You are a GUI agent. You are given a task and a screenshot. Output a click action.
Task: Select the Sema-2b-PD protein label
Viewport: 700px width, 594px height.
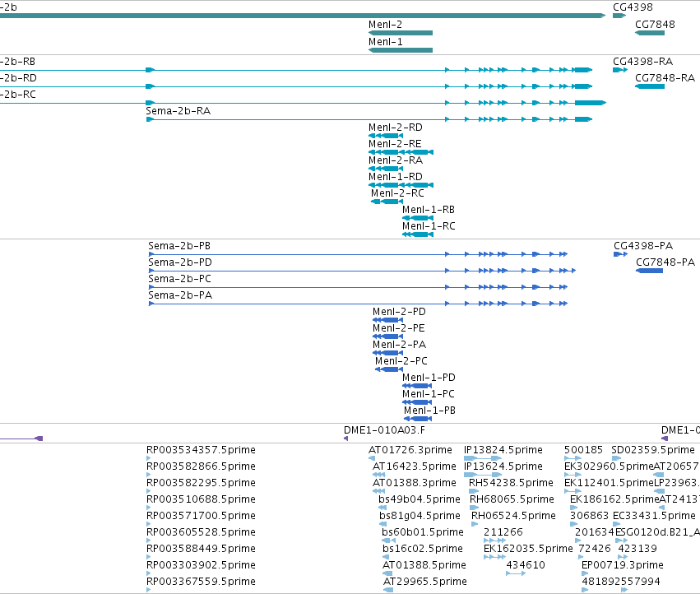click(x=180, y=262)
